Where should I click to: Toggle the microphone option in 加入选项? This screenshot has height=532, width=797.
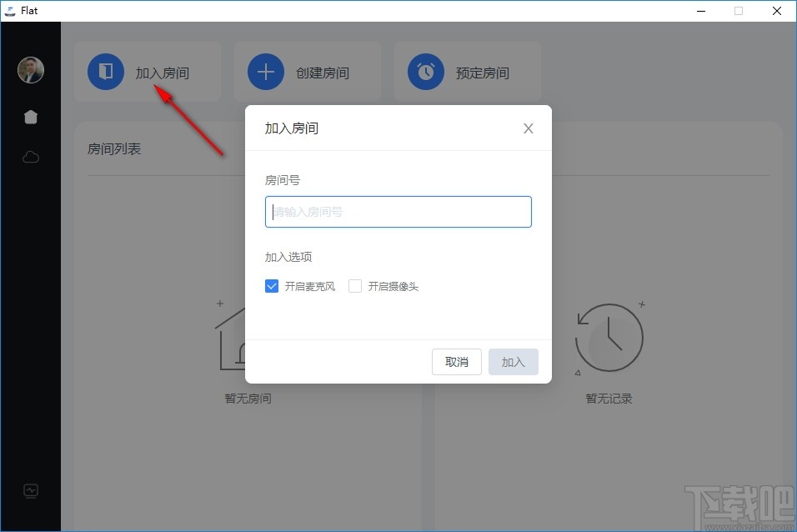click(x=271, y=285)
